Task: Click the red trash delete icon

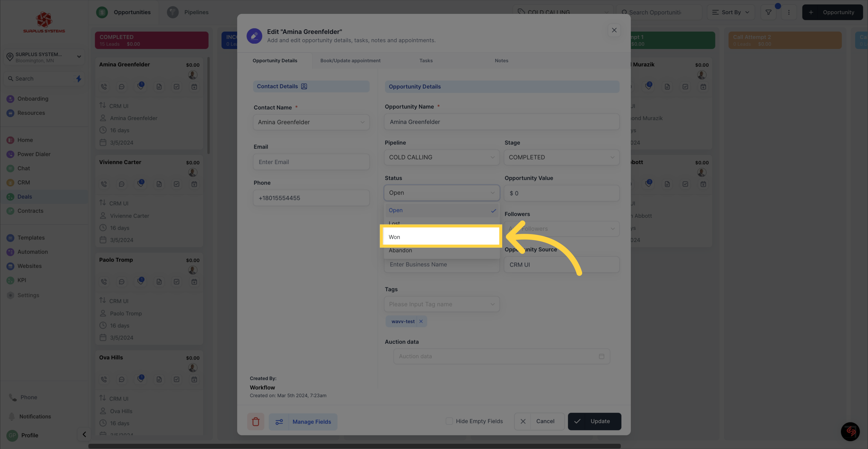Action: 255,421
